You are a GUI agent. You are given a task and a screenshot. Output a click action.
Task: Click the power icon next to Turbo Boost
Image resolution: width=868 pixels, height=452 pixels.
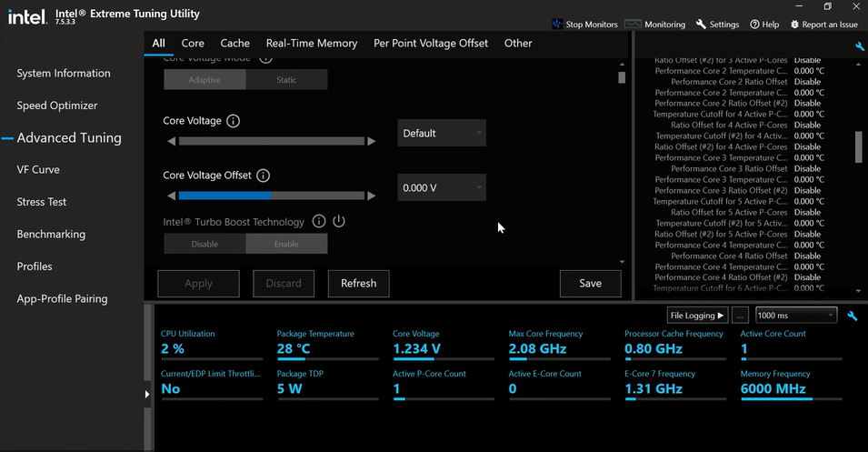coord(339,222)
